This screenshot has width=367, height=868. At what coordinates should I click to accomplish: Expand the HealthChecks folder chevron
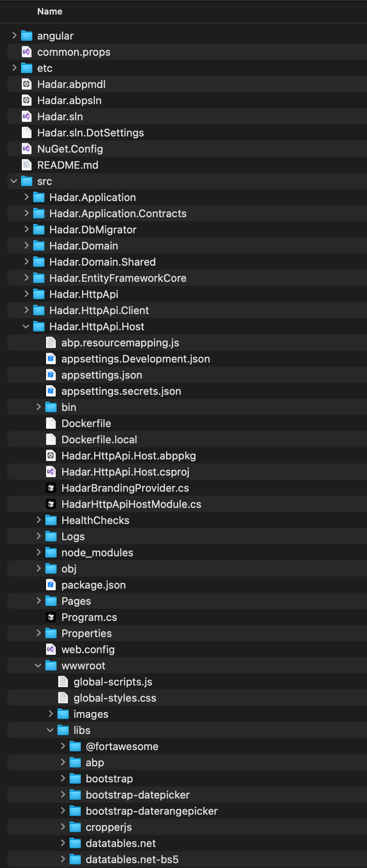(38, 520)
